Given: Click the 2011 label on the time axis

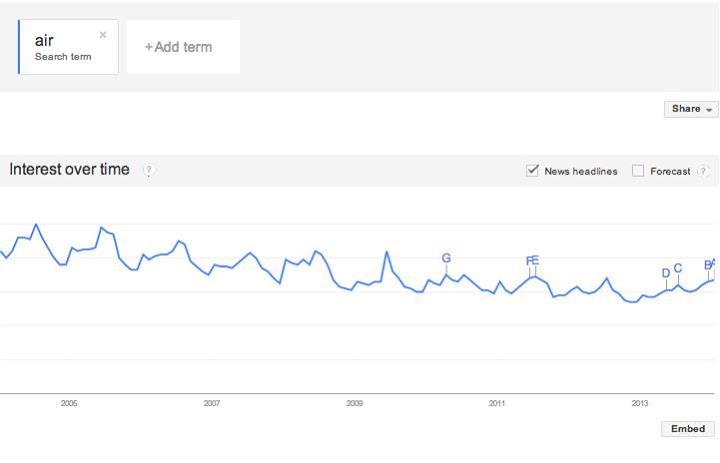Looking at the screenshot, I should coord(497,404).
